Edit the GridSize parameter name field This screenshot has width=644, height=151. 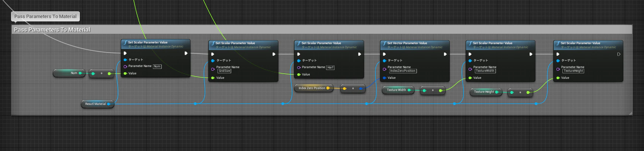pyautogui.click(x=224, y=71)
